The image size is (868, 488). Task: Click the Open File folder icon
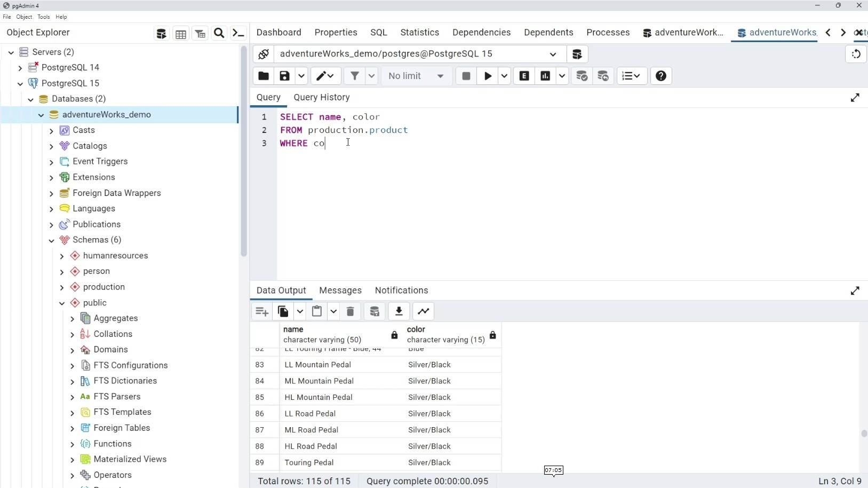tap(264, 76)
